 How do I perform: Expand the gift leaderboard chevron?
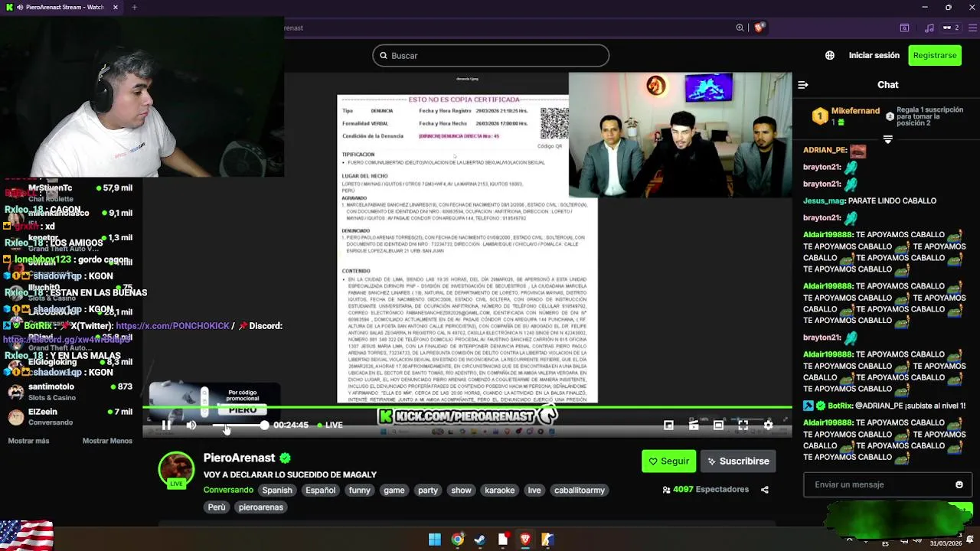pyautogui.click(x=887, y=139)
